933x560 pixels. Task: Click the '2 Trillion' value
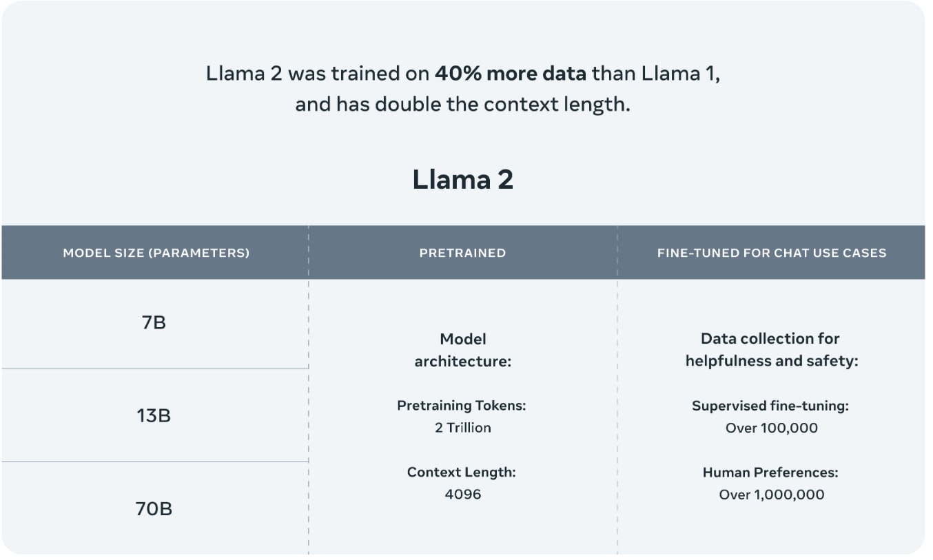coord(462,428)
